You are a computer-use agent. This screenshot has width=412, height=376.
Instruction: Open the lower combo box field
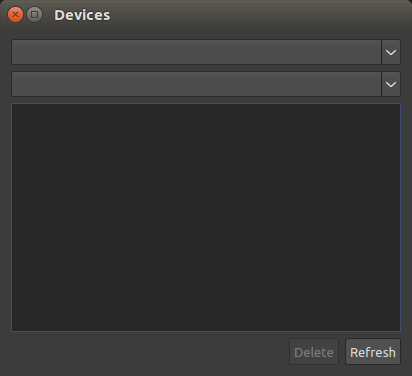206,84
